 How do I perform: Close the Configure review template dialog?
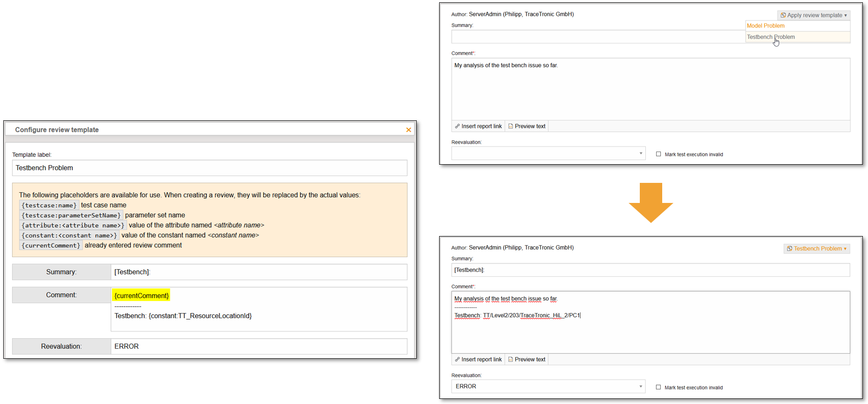408,130
